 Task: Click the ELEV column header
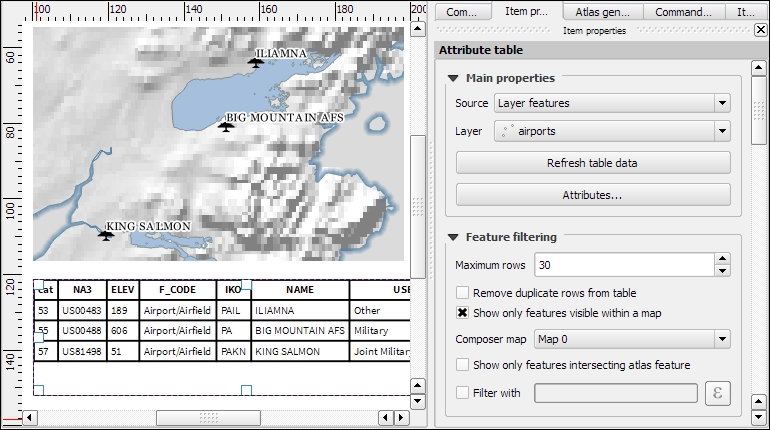point(123,290)
